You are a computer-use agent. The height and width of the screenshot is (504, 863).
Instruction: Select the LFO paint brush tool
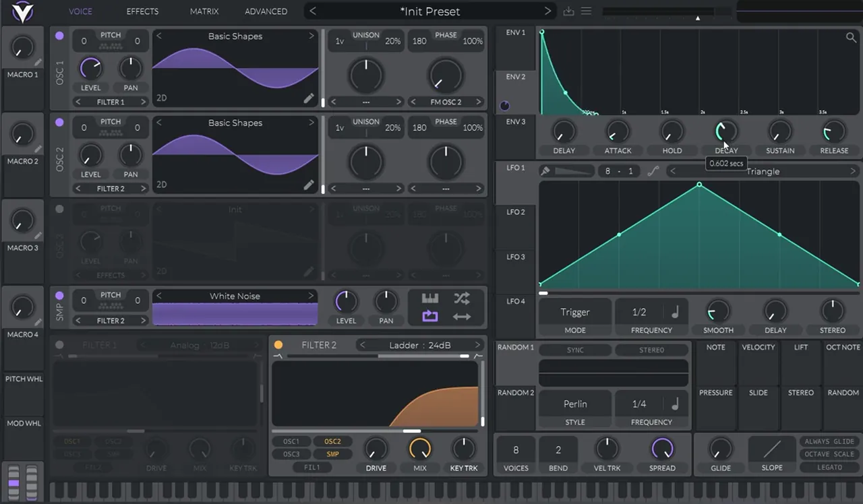[x=545, y=171]
